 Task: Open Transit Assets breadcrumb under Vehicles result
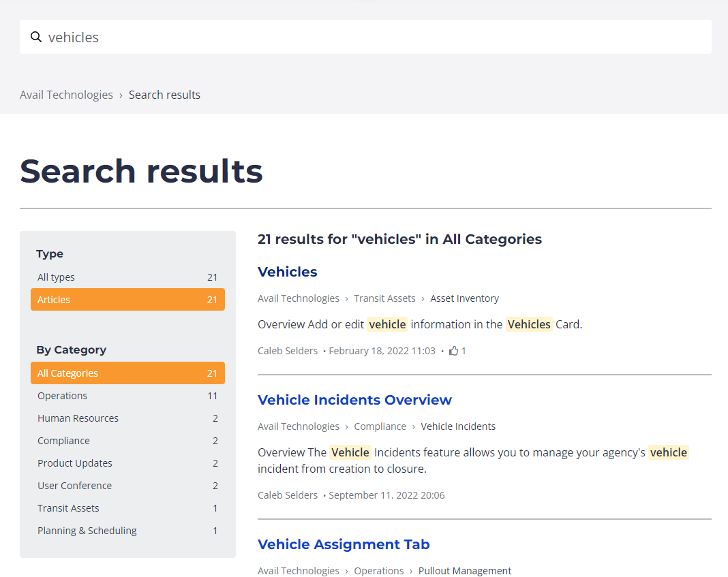click(384, 298)
